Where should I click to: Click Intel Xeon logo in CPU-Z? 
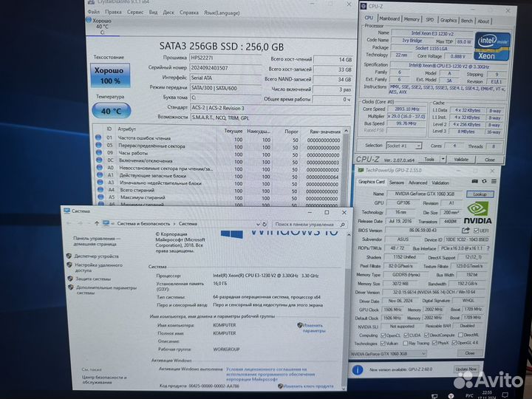492,47
